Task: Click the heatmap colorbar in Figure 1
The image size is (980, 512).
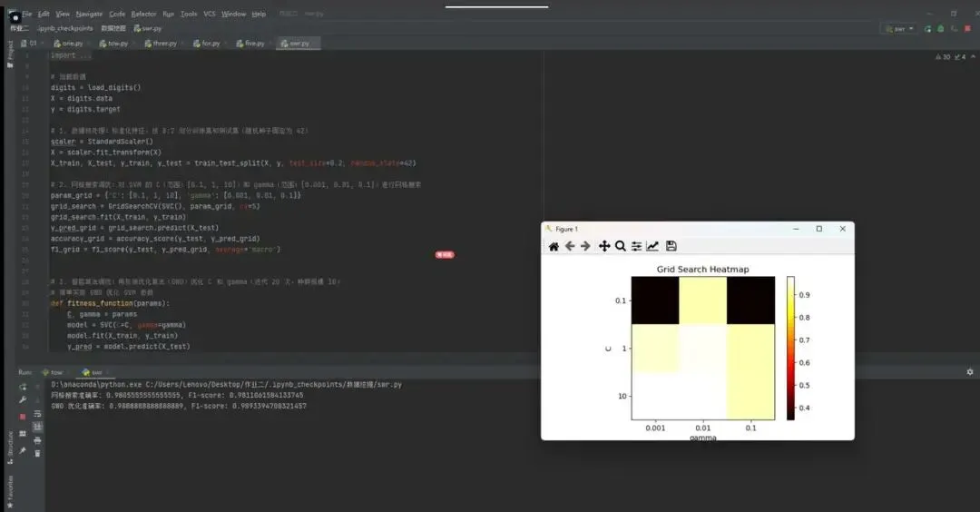Action: [x=790, y=349]
